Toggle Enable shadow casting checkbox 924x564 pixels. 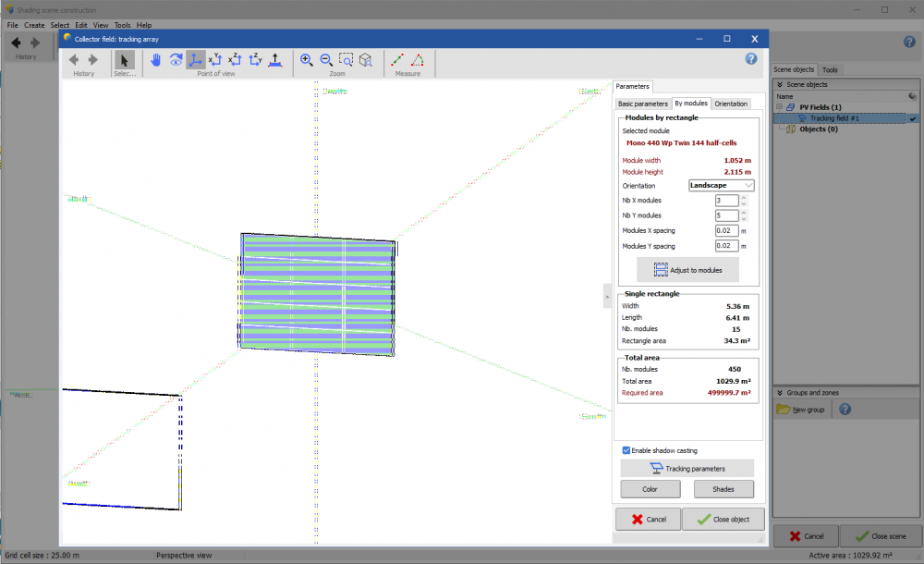point(626,450)
